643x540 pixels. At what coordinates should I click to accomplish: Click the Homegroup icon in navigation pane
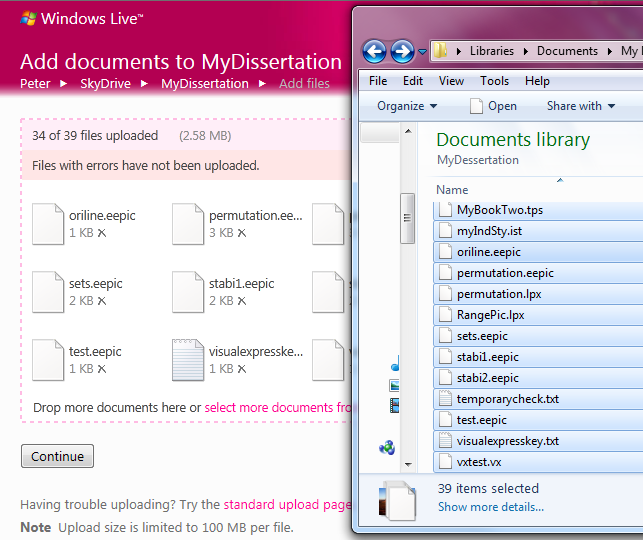tap(387, 447)
